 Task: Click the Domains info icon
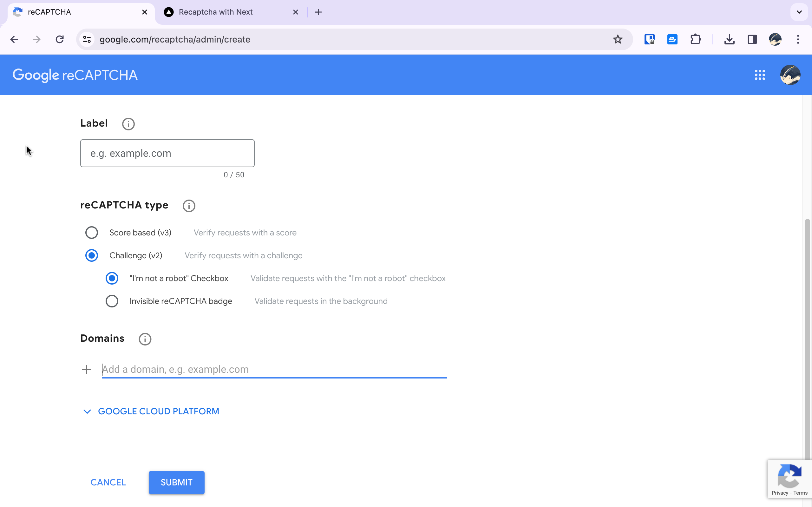[145, 339]
